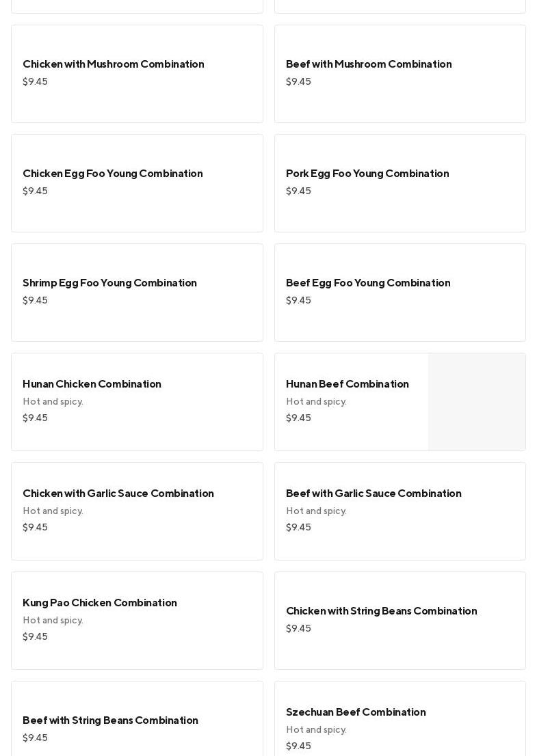Click "Hot and spicy" under Kung Pao Chicken
Image resolution: width=537 pixels, height=756 pixels.
pos(53,621)
